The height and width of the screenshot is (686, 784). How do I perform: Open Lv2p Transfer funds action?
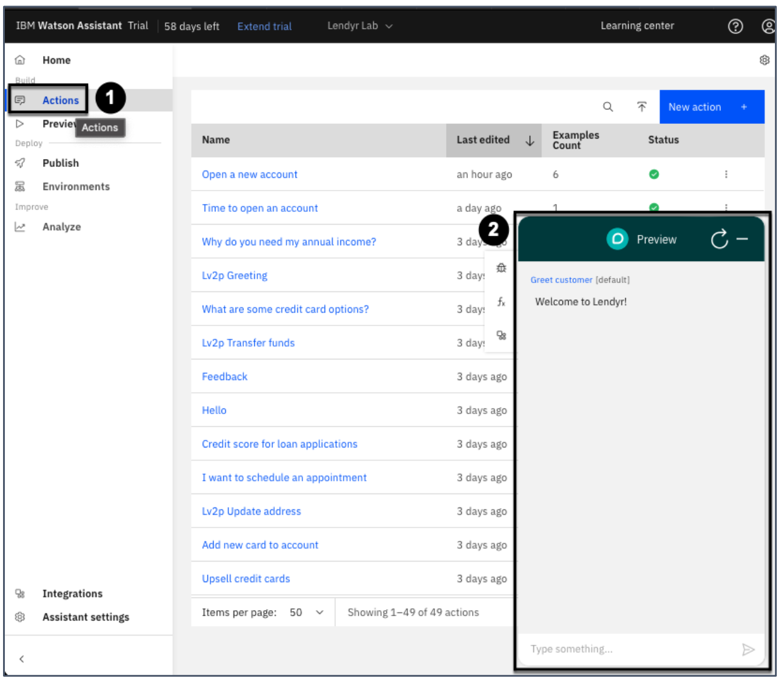248,342
